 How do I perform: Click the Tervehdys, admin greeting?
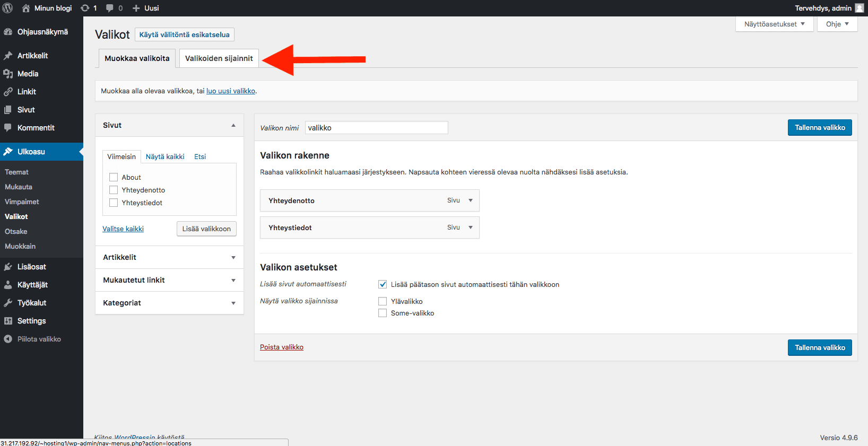click(x=823, y=8)
